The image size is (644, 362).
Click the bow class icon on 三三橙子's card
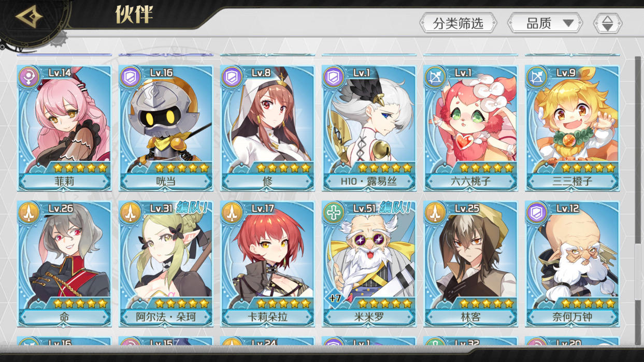pos(537,77)
